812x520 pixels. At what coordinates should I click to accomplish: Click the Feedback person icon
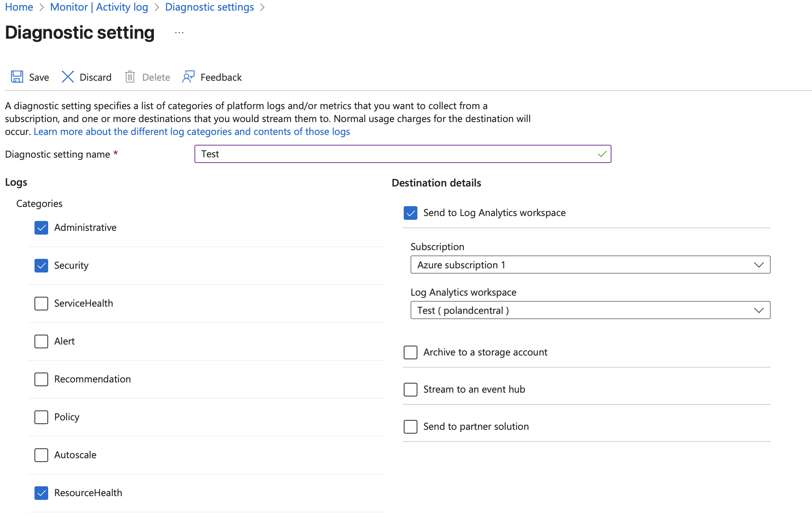tap(188, 77)
